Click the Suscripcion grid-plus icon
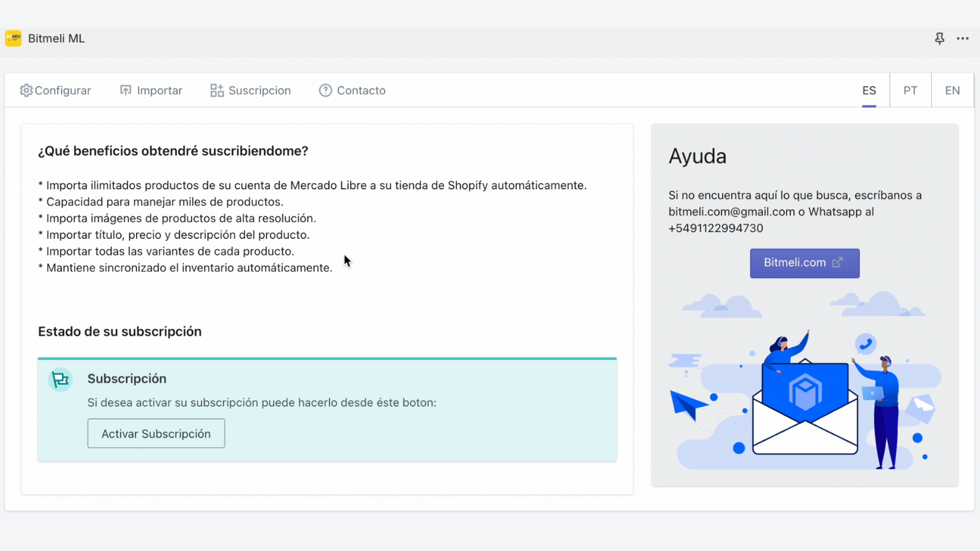This screenshot has width=980, height=551. (x=217, y=91)
